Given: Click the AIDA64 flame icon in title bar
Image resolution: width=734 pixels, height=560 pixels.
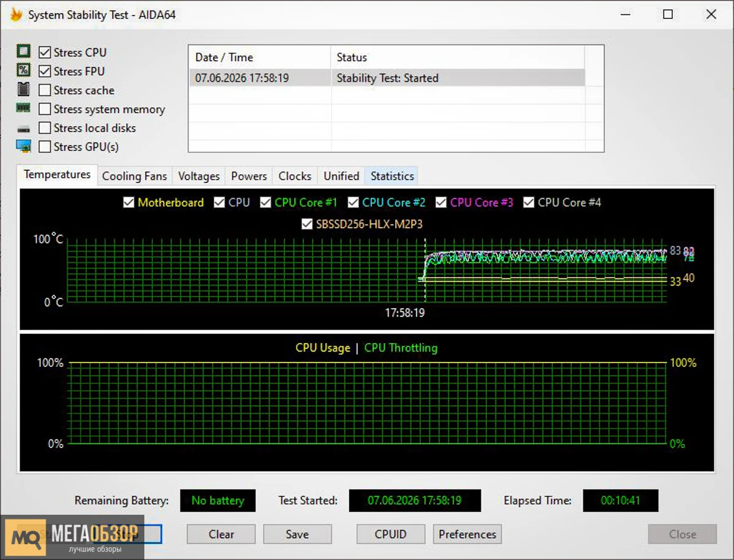Looking at the screenshot, I should pyautogui.click(x=17, y=15).
